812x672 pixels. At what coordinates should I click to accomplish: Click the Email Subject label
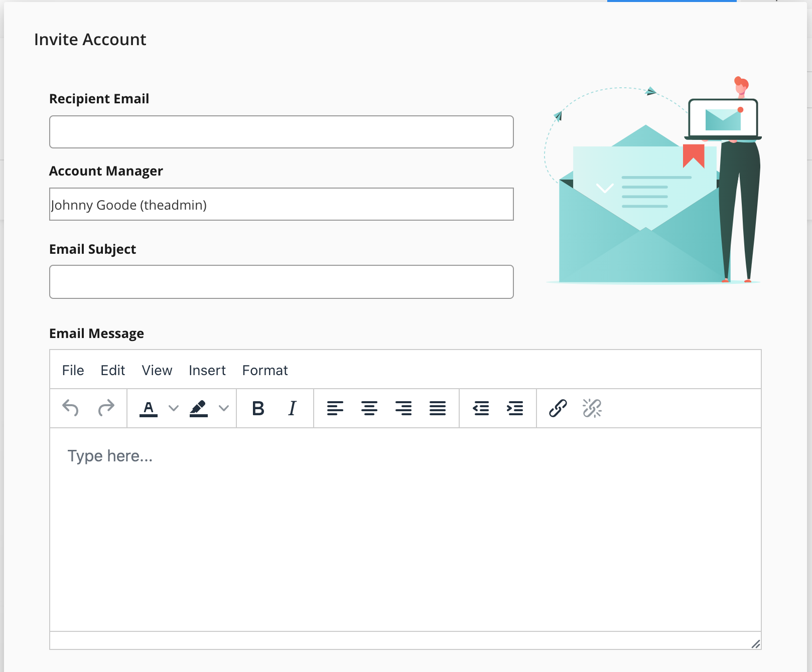point(93,249)
